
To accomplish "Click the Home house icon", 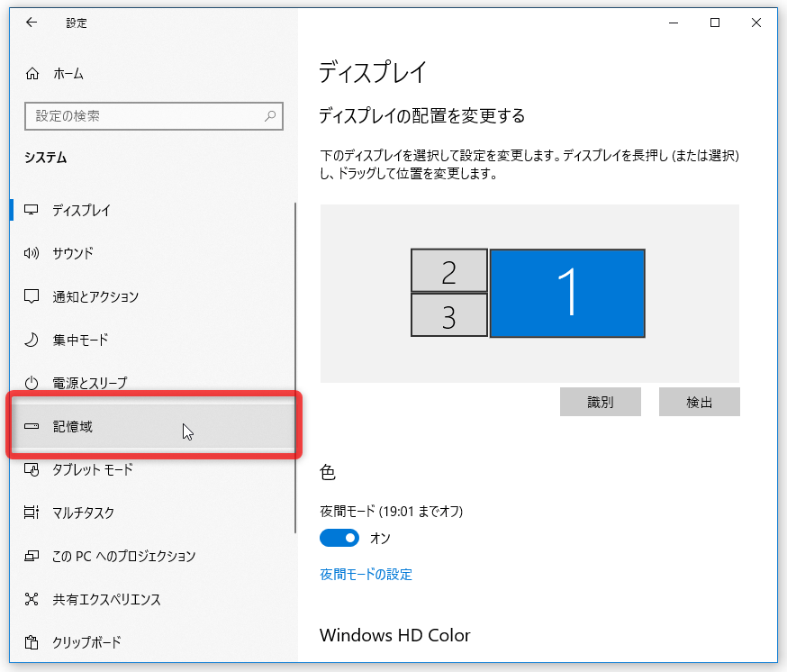I will (32, 74).
